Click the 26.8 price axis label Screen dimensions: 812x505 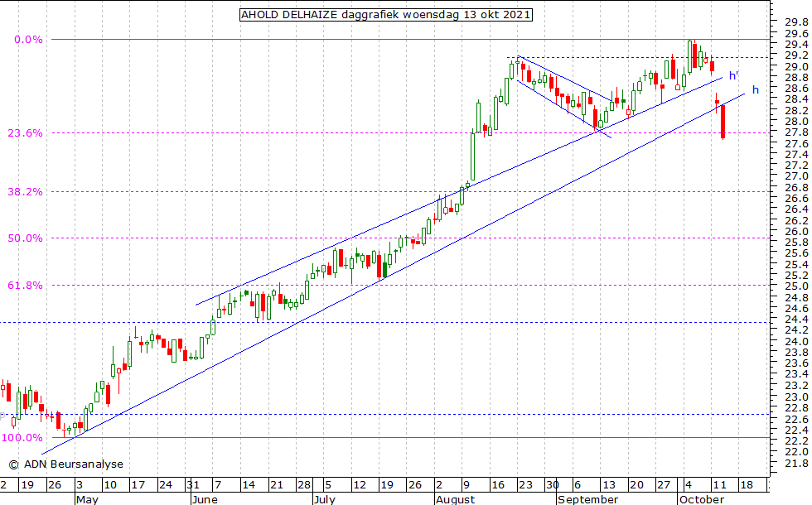pyautogui.click(x=796, y=188)
